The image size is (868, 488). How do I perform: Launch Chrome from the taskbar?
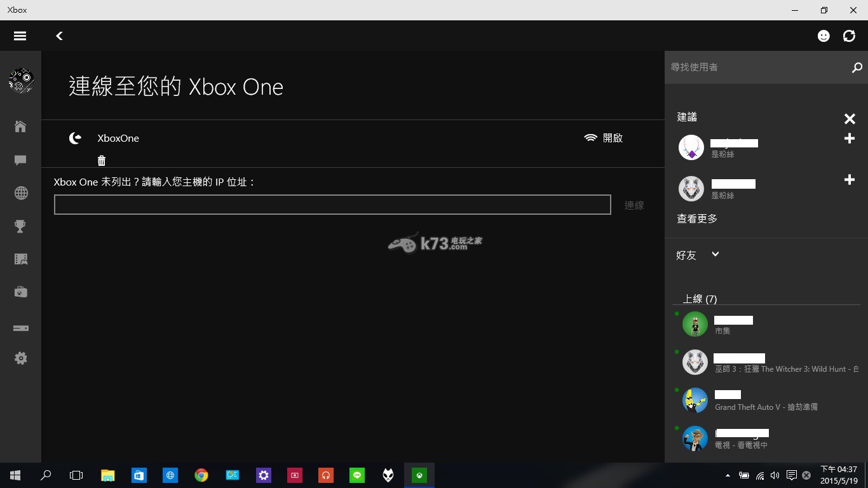coord(201,475)
